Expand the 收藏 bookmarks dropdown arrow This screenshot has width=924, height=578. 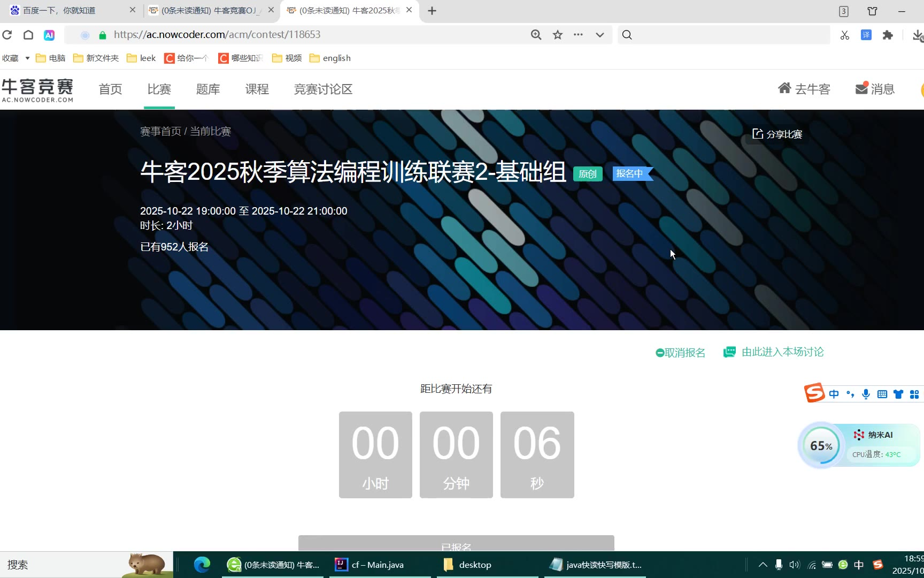27,58
